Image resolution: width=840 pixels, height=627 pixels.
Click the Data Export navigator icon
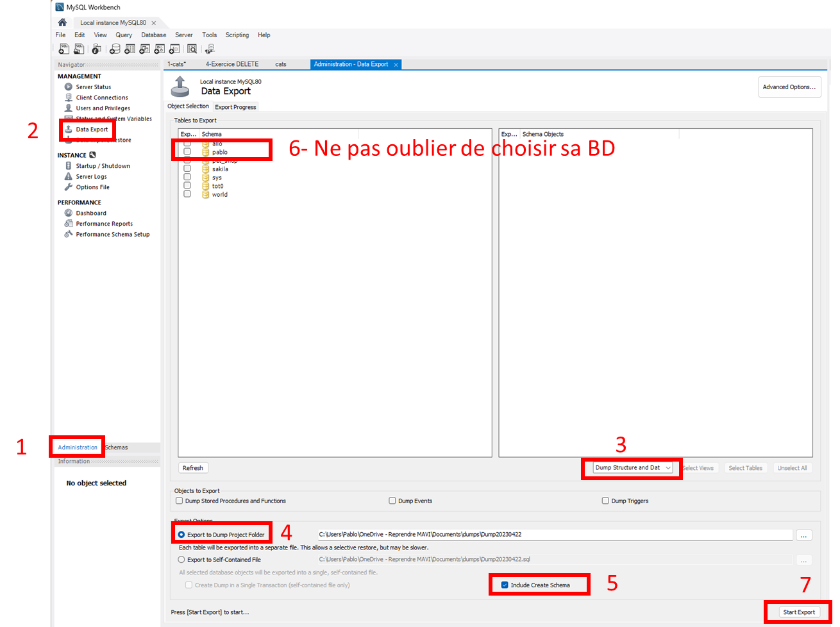click(69, 129)
